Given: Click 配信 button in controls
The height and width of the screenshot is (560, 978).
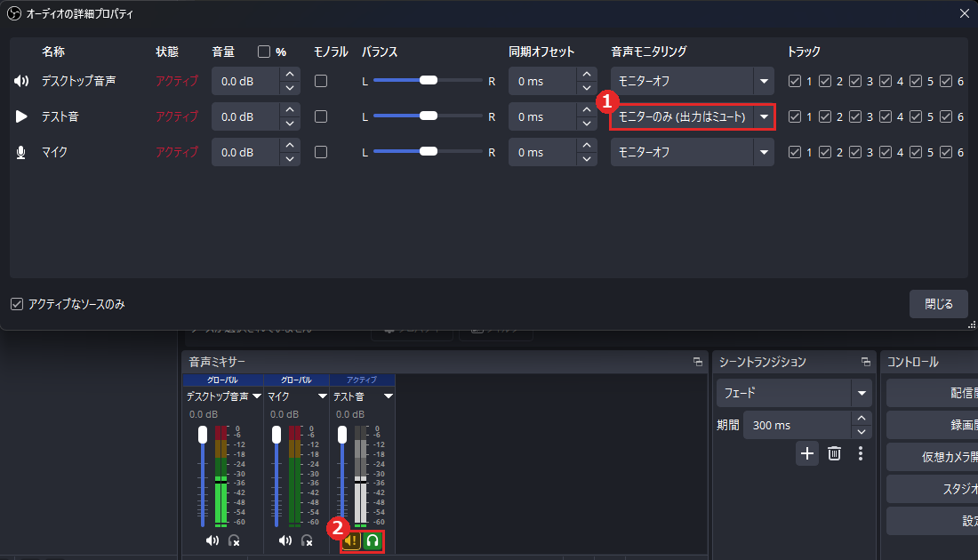Looking at the screenshot, I should 933,393.
